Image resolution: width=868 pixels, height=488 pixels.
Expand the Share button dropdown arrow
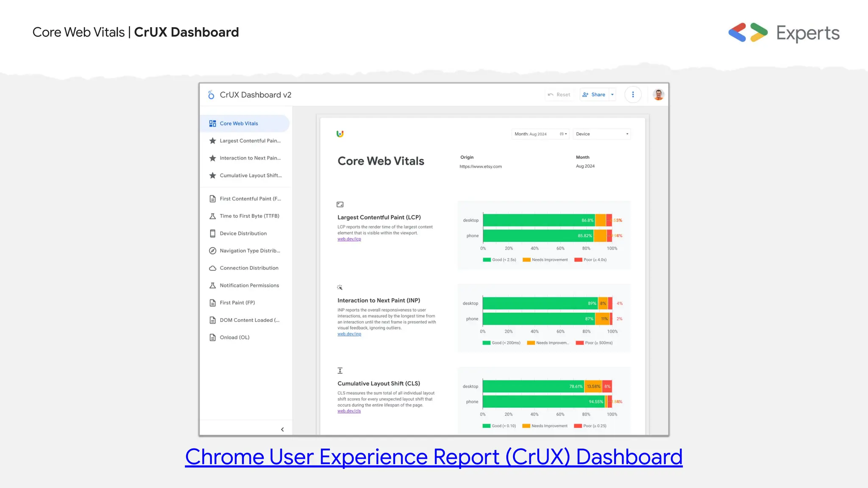coord(612,94)
